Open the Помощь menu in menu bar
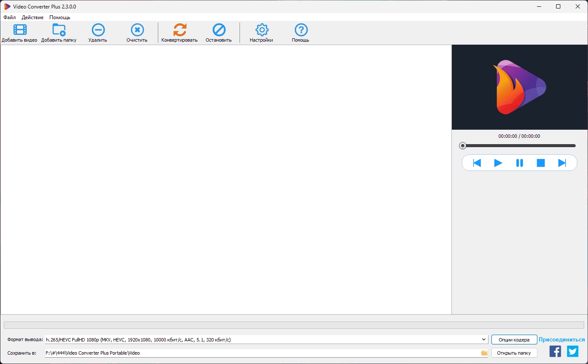588x364 pixels. coord(60,17)
